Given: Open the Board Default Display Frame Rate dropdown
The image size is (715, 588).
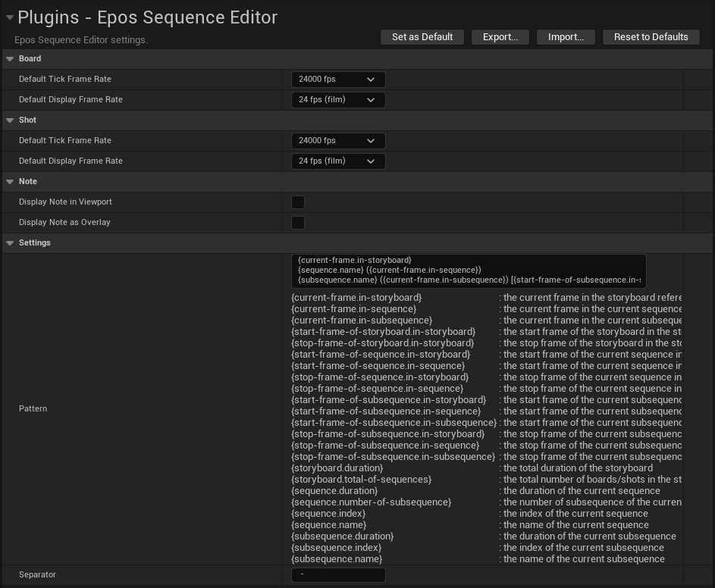Looking at the screenshot, I should [x=338, y=99].
